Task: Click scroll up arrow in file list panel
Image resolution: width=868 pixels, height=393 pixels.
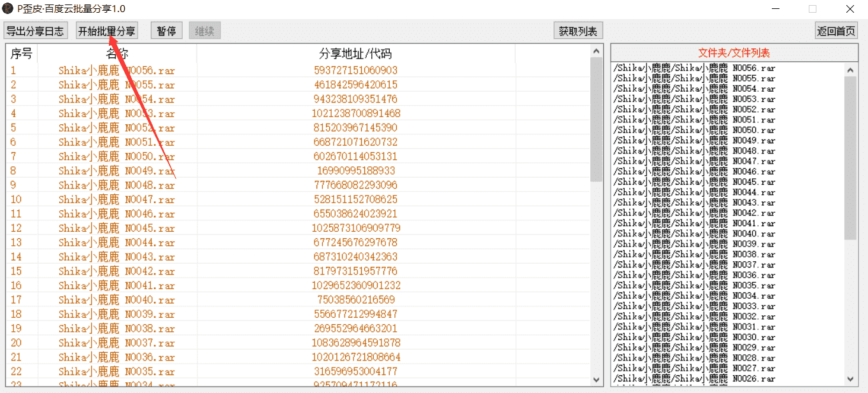Action: tap(851, 69)
